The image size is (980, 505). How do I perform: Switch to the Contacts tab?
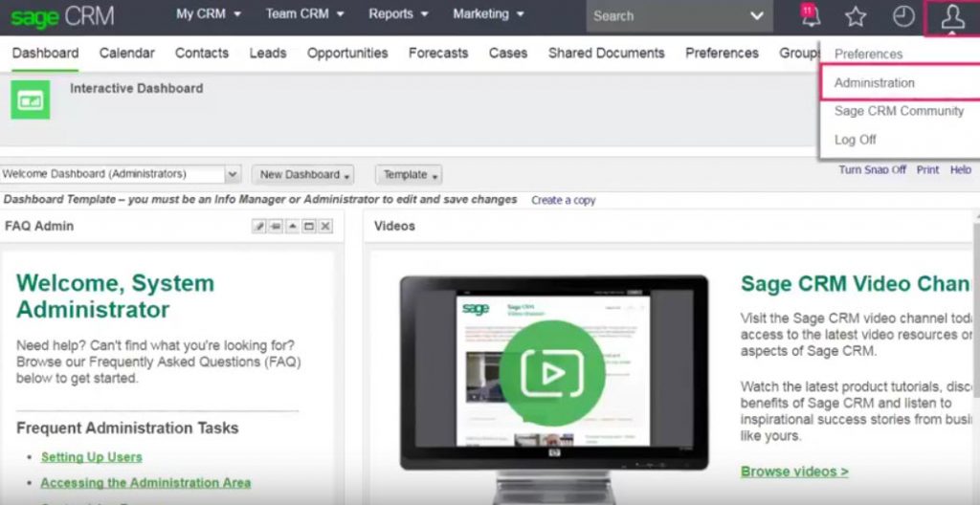pos(202,54)
